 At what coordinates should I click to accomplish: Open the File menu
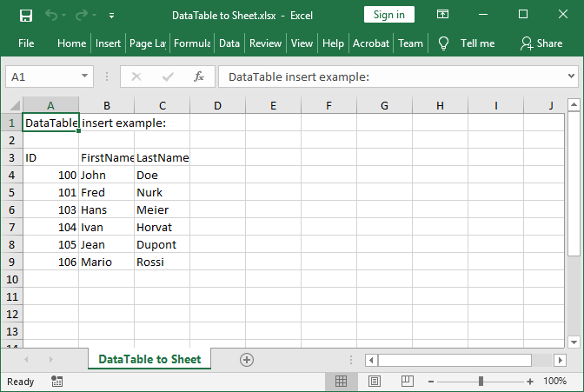pos(26,43)
